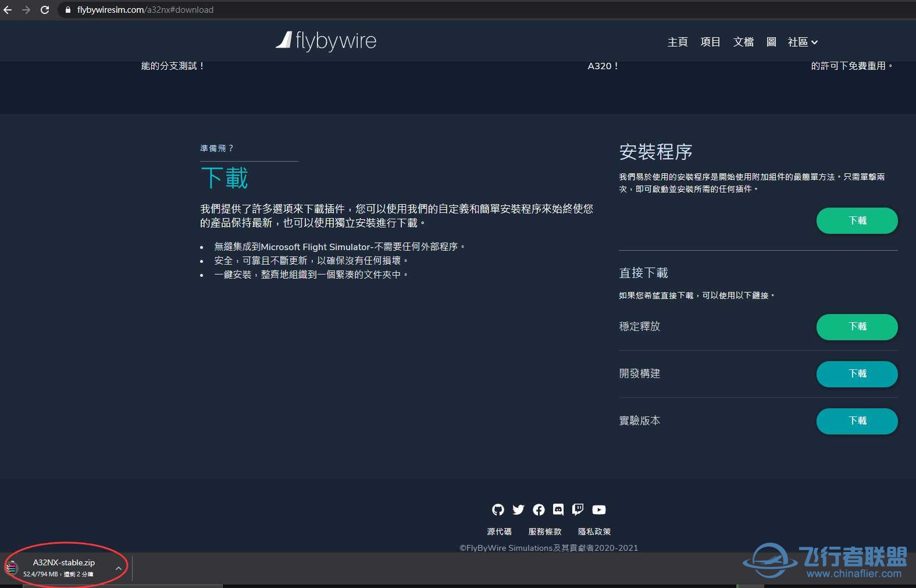Click the FlyByWire Simulations copyright text

coord(549,548)
